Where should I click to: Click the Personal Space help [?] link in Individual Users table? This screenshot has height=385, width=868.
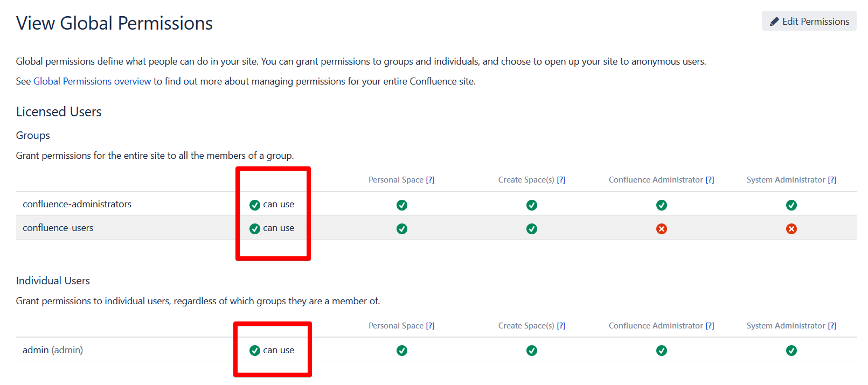click(430, 326)
